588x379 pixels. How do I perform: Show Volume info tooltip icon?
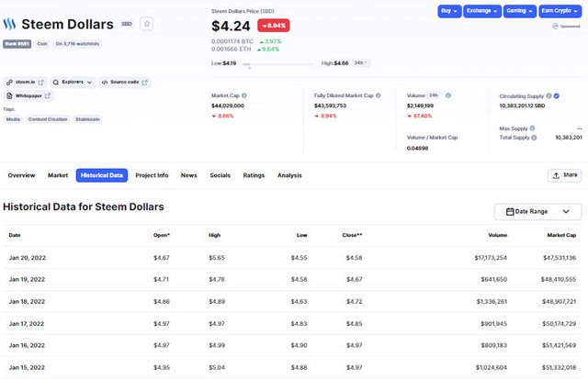(448, 95)
